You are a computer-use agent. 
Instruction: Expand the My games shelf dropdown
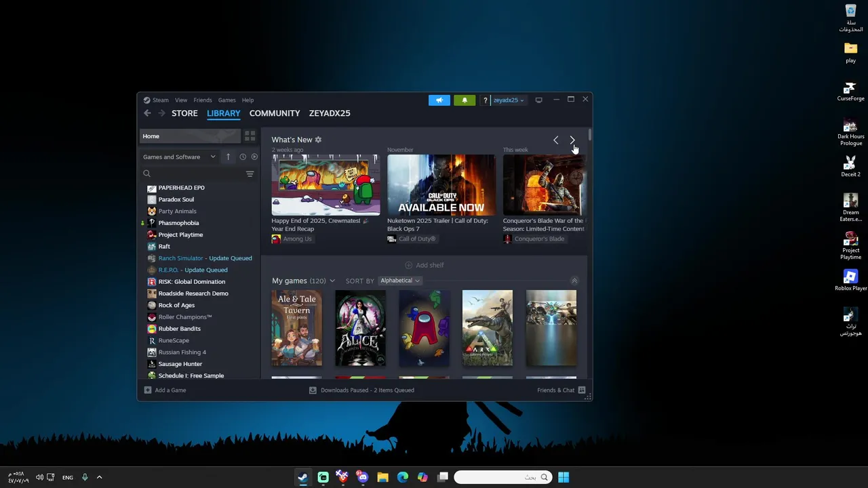332,281
